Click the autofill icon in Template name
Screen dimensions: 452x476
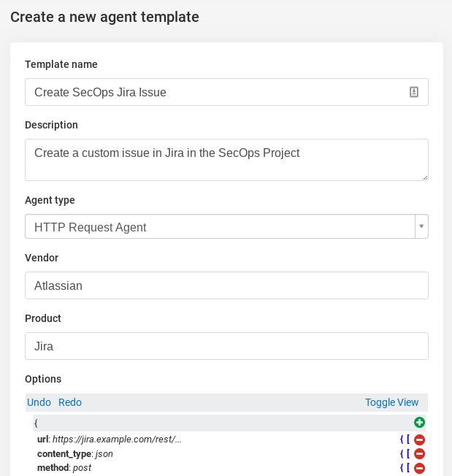[x=413, y=92]
